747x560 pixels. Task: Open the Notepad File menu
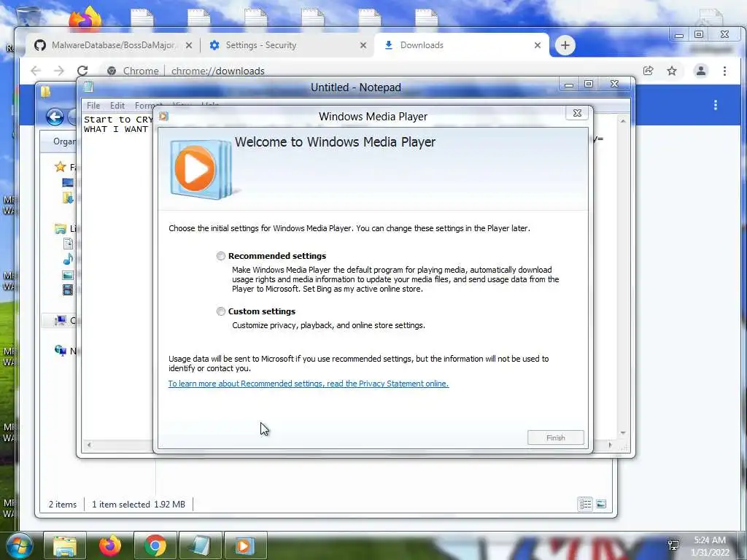[93, 106]
